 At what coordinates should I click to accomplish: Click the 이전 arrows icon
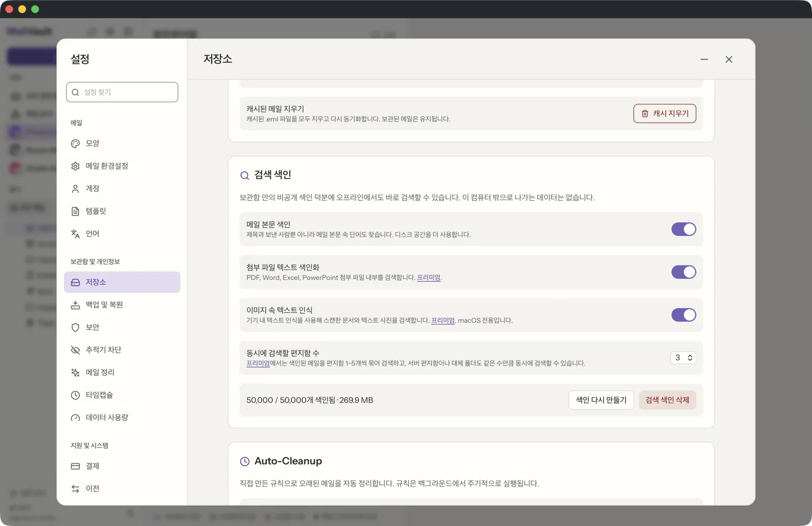click(76, 489)
